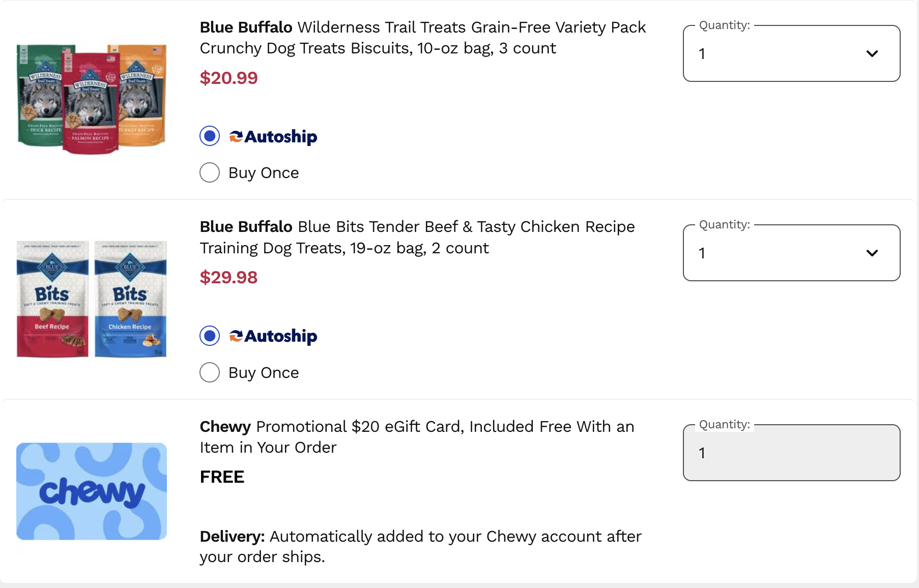Click the Autoship refresh icon for Trail Treats
919x588 pixels.
click(235, 136)
